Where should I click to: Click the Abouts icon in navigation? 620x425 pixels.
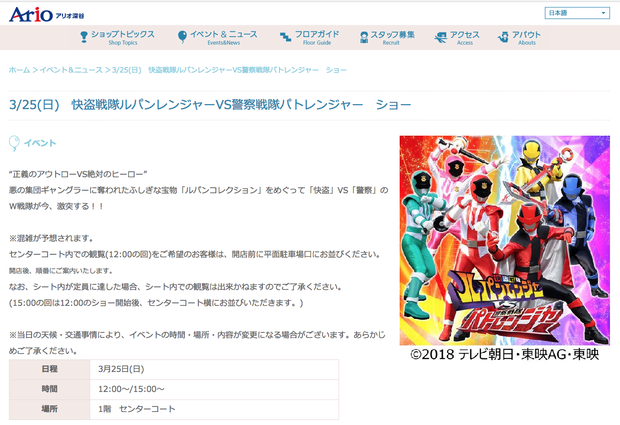click(503, 37)
